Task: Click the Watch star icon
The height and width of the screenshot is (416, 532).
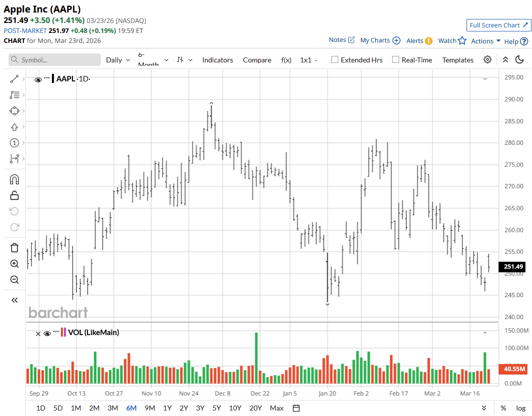Action: [x=462, y=41]
